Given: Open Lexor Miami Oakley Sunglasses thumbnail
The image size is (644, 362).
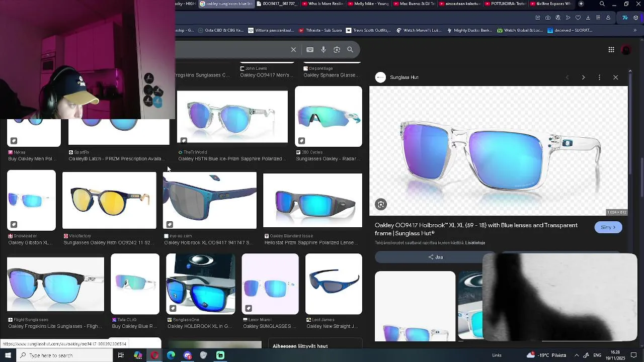Looking at the screenshot, I should (270, 284).
